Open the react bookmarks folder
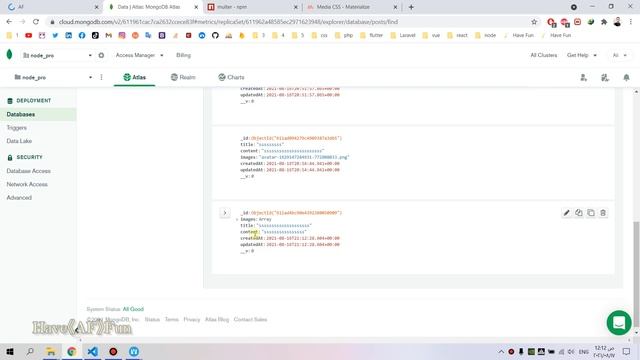Image resolution: width=640 pixels, height=360 pixels. coord(458,36)
